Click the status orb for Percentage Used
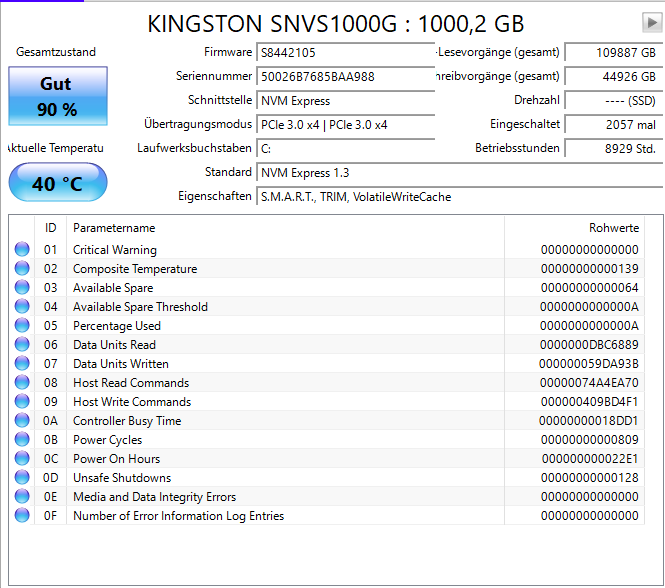This screenshot has height=588, width=665. tap(22, 325)
